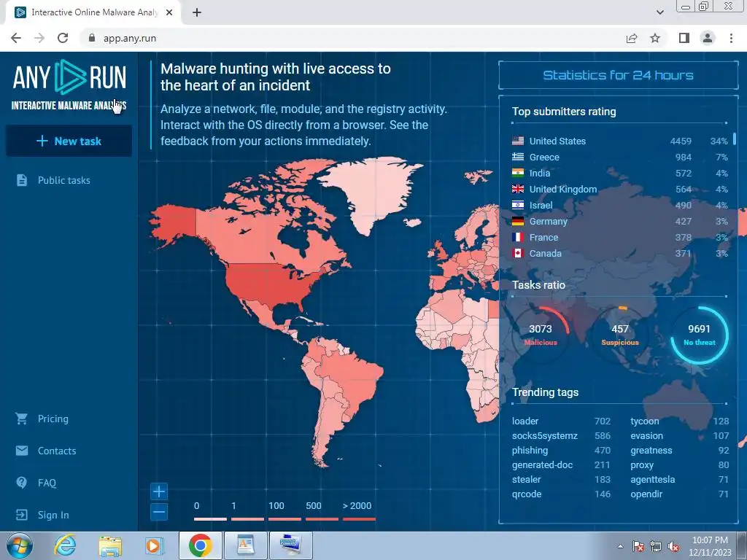Select Canada in submitters list
The width and height of the screenshot is (747, 560).
[619, 253]
